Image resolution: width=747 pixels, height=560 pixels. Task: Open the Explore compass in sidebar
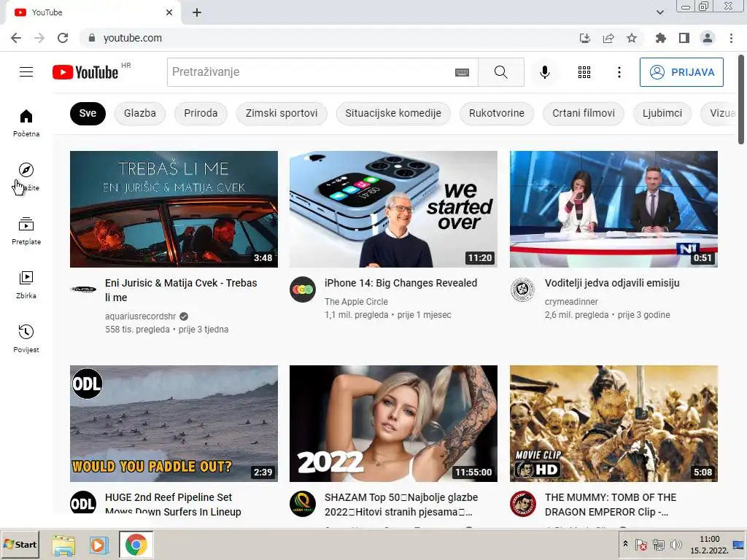[26, 176]
